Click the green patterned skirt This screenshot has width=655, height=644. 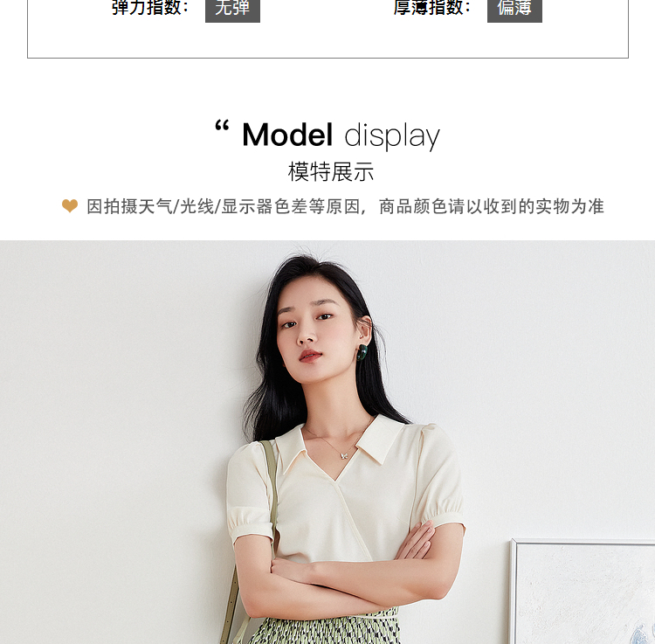(x=324, y=630)
